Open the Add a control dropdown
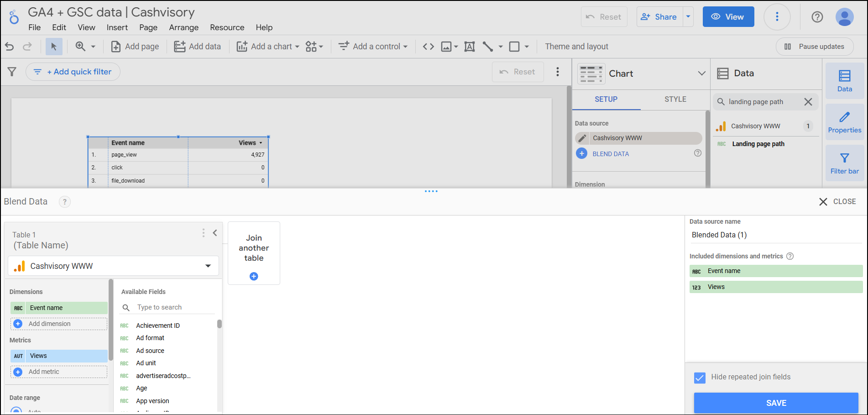868x415 pixels. (x=373, y=47)
